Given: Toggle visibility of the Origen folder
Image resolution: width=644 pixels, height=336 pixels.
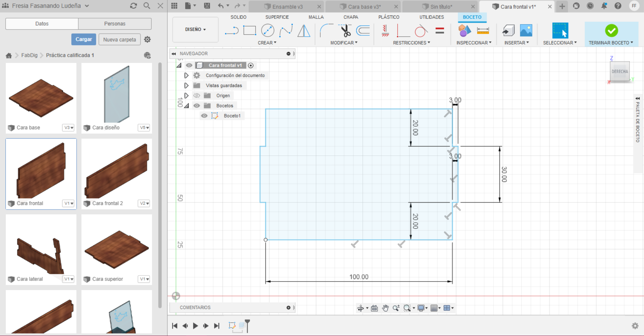Looking at the screenshot, I should (197, 96).
